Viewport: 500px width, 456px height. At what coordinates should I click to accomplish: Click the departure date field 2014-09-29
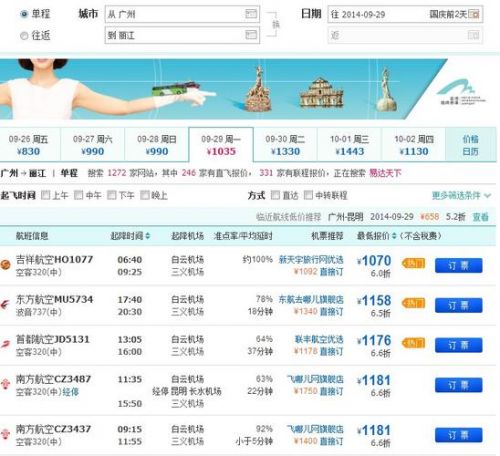point(405,14)
